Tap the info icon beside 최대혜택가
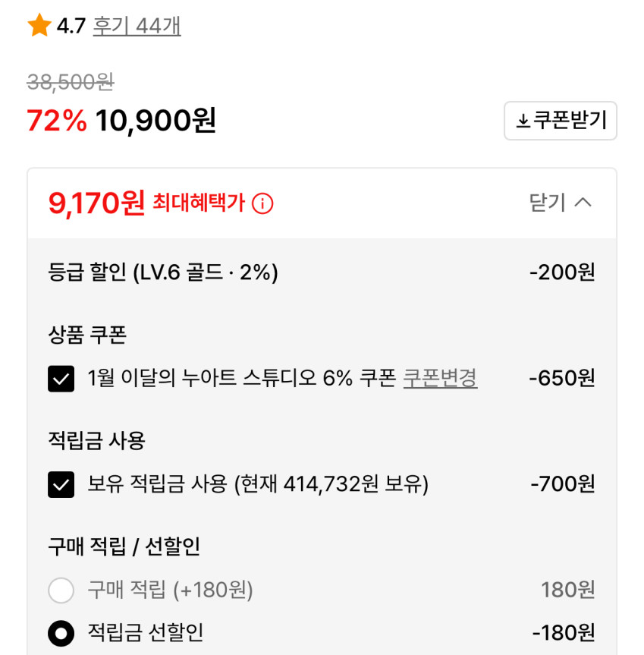644x655 pixels. tap(262, 203)
